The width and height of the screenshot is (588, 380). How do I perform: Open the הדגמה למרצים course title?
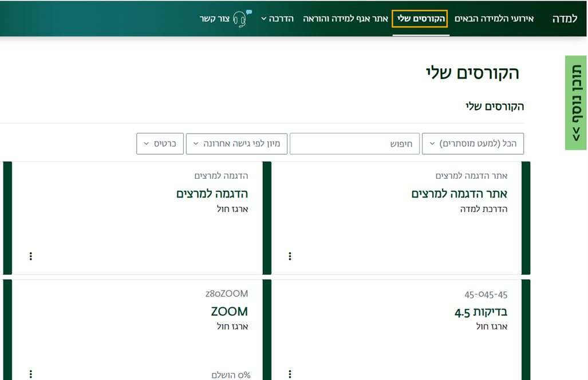click(x=212, y=194)
